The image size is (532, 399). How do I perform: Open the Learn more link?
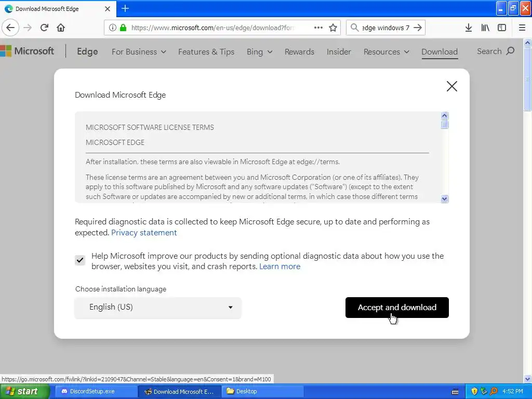pos(280,267)
